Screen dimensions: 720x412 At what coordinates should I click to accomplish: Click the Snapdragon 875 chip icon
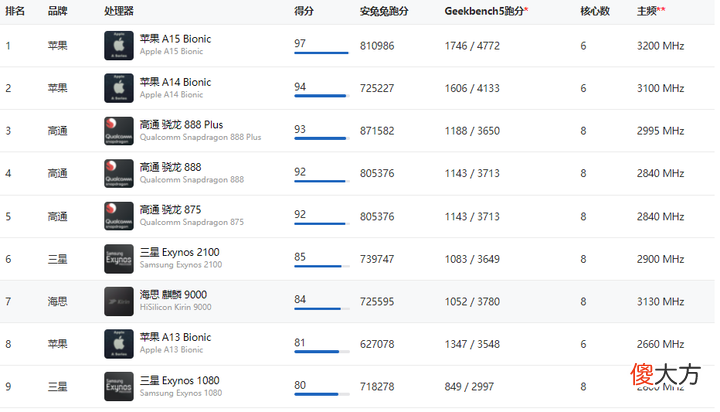click(119, 216)
